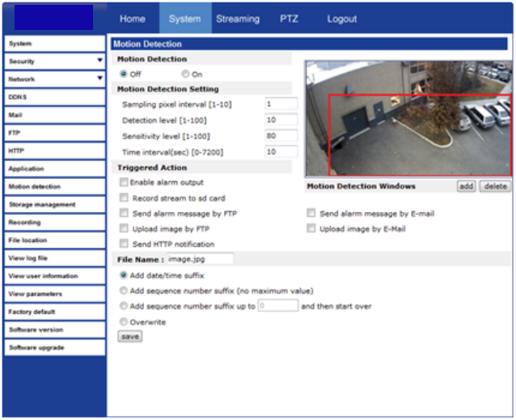This screenshot has width=516, height=420.
Task: Click the camera preview image
Action: pyautogui.click(x=408, y=118)
